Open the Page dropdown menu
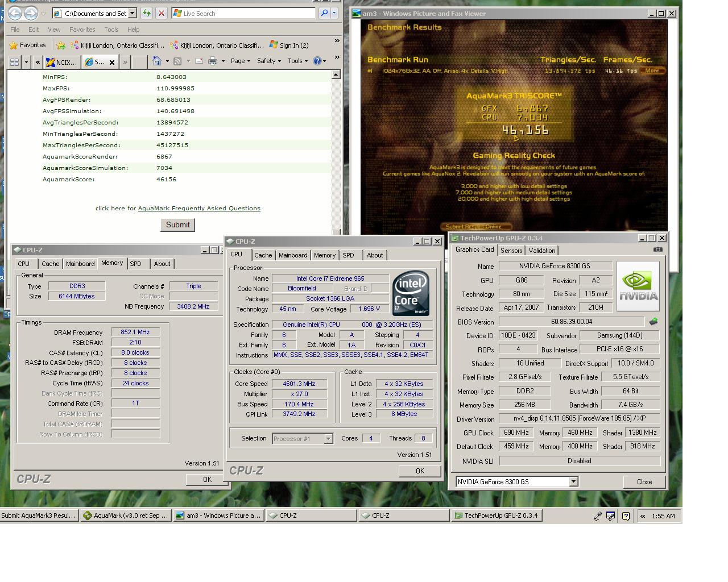The height and width of the screenshot is (582, 728). click(x=240, y=61)
